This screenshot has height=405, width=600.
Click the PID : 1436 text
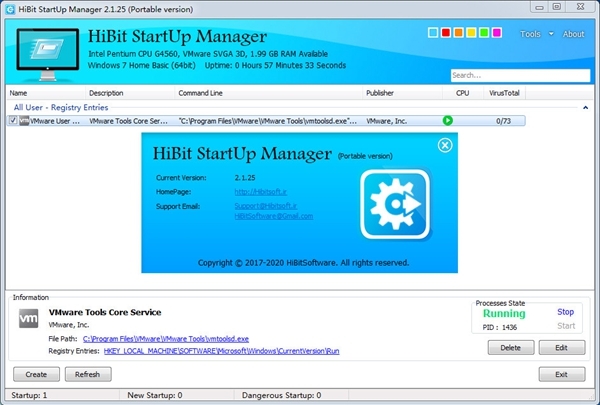500,327
